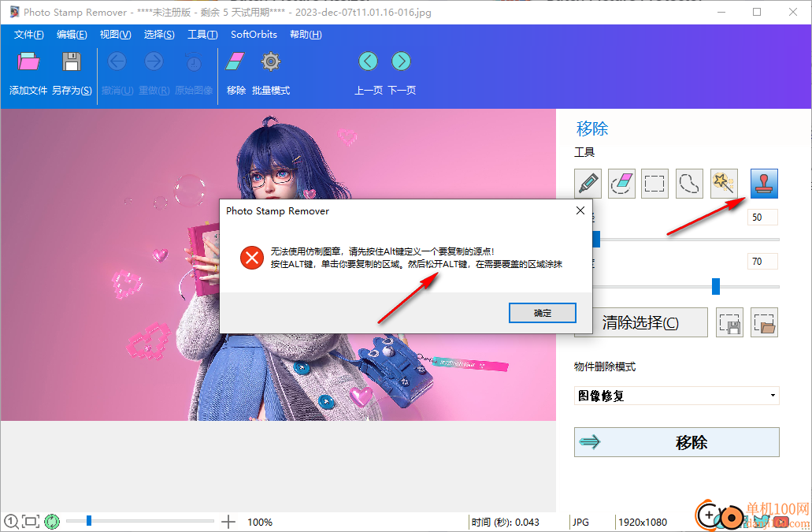Image resolution: width=812 pixels, height=532 pixels.
Task: Open Batch Mode (批量模式) gear icon
Action: point(271,61)
